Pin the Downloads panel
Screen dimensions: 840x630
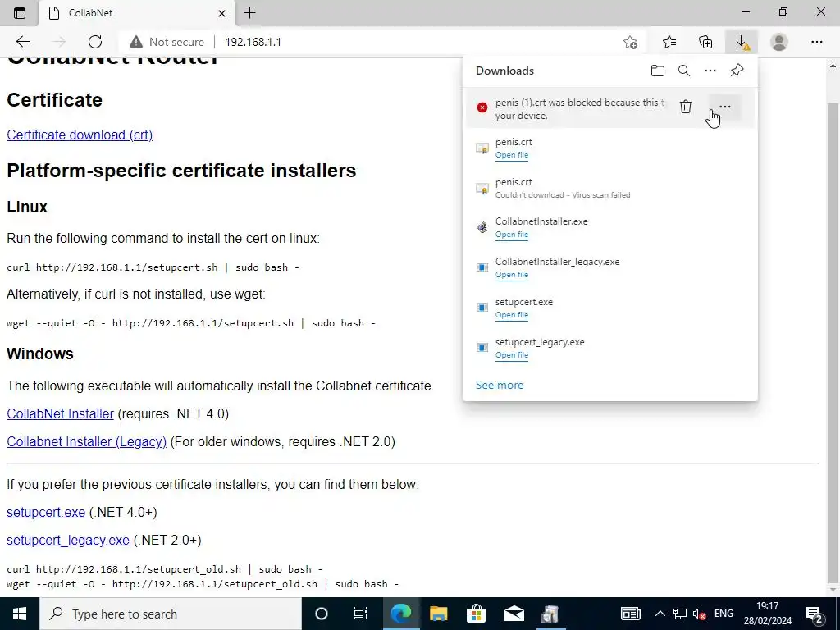737,71
